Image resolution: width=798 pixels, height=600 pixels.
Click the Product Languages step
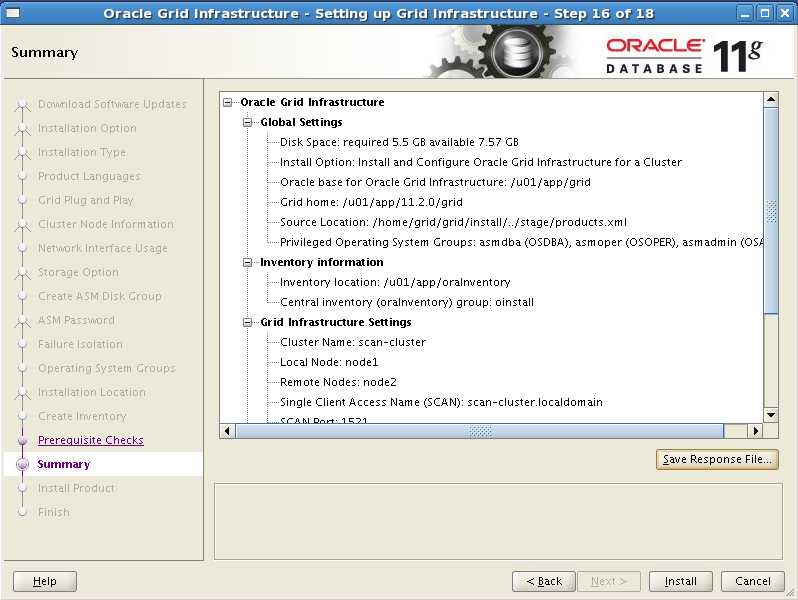pos(89,176)
